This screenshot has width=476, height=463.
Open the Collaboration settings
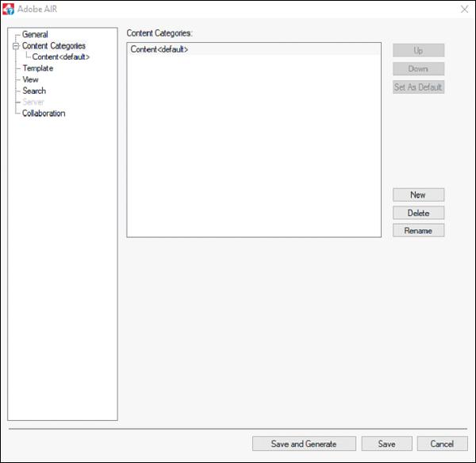pos(44,114)
